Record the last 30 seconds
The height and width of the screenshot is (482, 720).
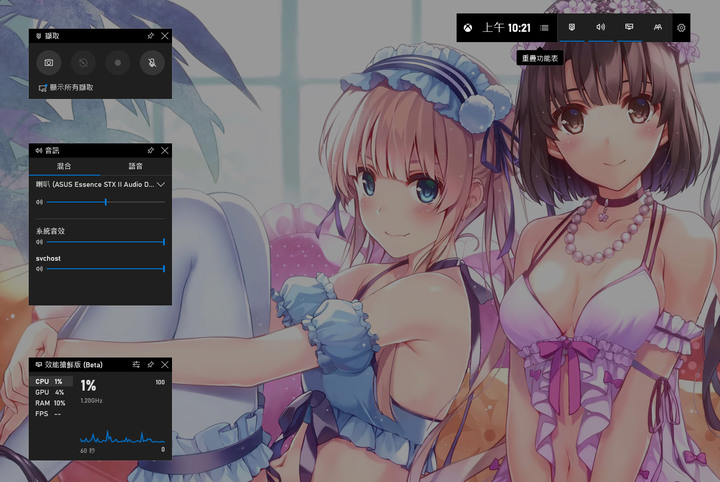coord(83,62)
